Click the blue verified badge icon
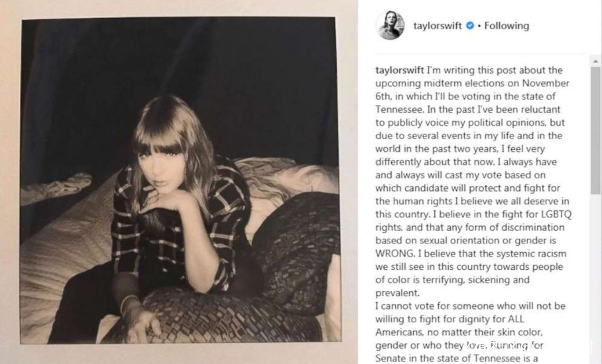 coord(470,26)
